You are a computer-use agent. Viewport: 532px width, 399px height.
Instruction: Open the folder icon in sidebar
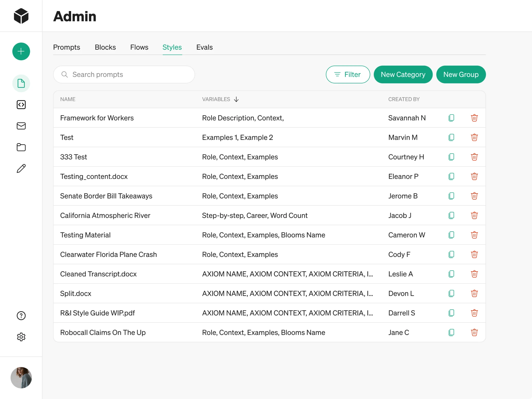21,147
